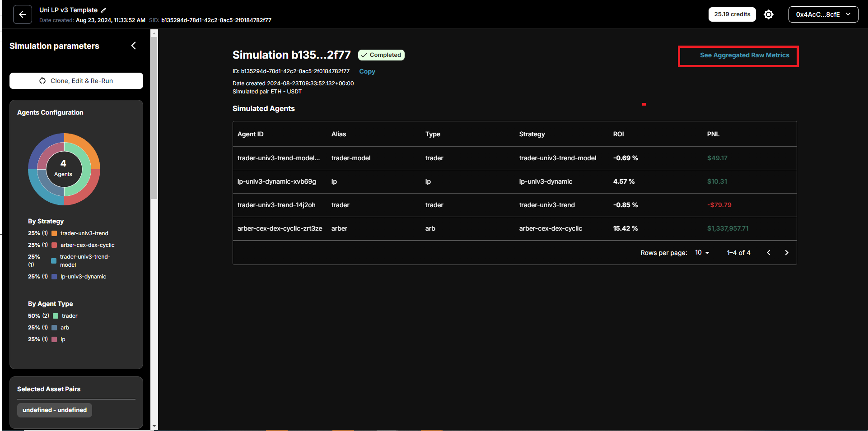Click the trader-model alias cell

(x=351, y=158)
